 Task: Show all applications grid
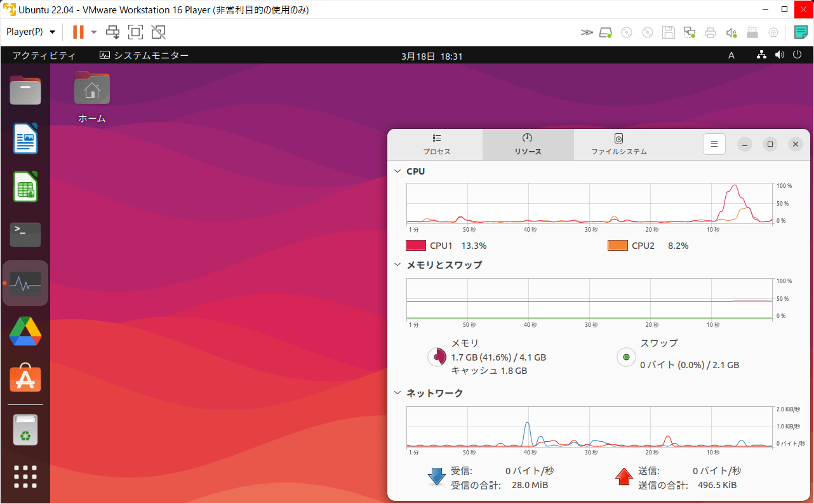(x=25, y=477)
